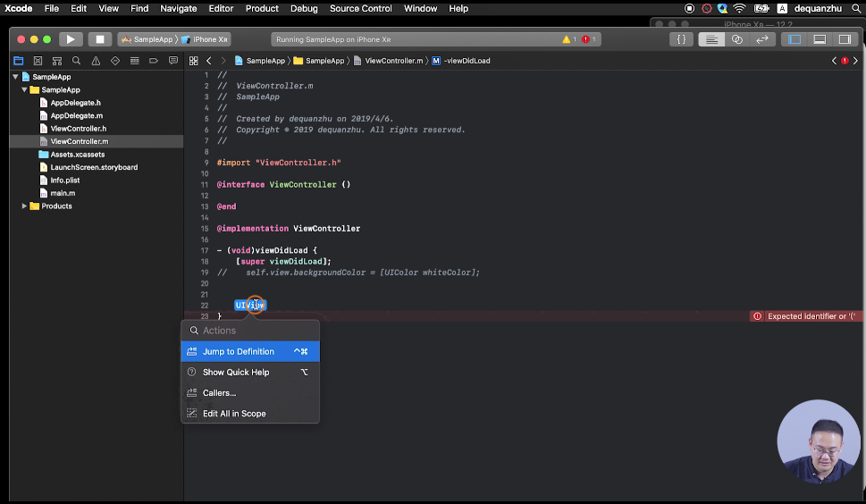Stop the running app with Stop button
The width and height of the screenshot is (866, 504).
(100, 39)
